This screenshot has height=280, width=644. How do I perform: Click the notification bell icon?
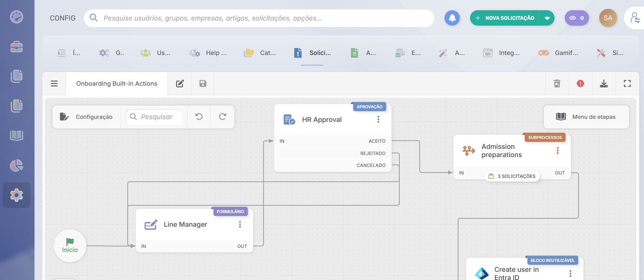coord(452,18)
